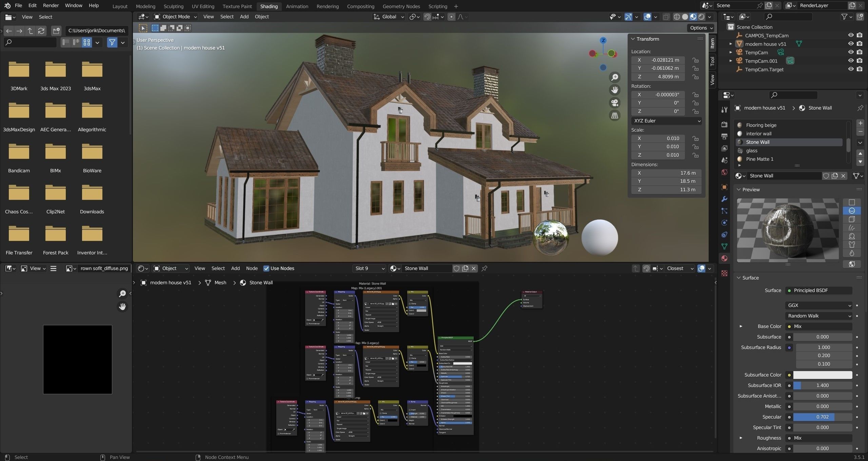Image resolution: width=868 pixels, height=461 pixels.
Task: Click the camera view icon in viewport
Action: coord(614,103)
